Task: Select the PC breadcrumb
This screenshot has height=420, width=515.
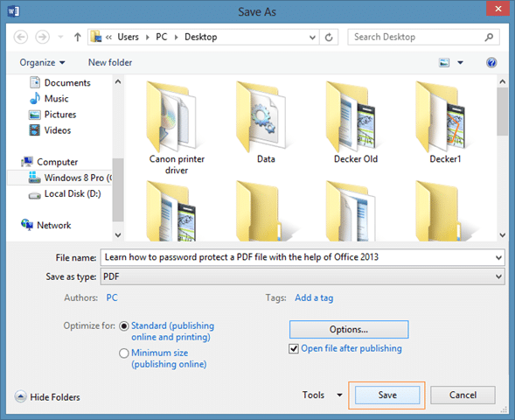Action: [x=161, y=37]
